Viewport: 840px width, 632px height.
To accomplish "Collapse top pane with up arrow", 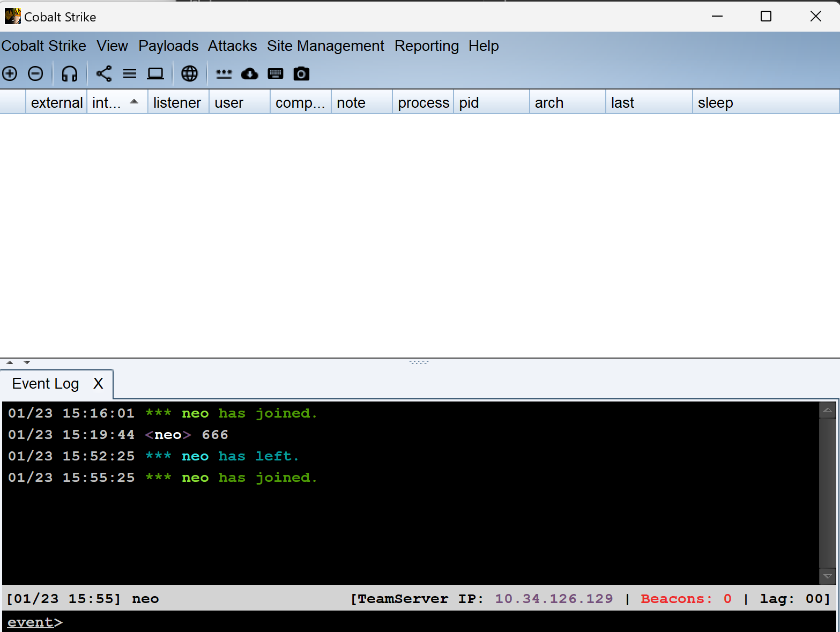I will pyautogui.click(x=10, y=362).
